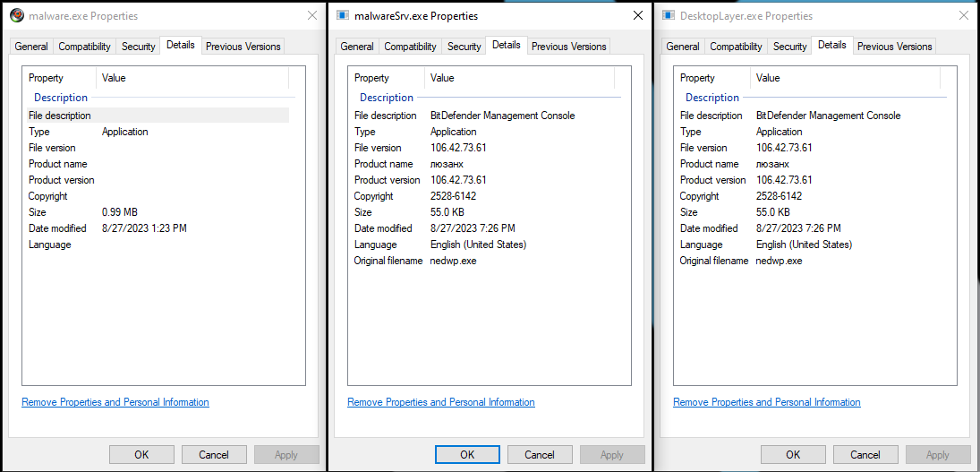Click Remove Properties link in malwareSrv.exe dialog
The image size is (980, 472).
tap(441, 403)
